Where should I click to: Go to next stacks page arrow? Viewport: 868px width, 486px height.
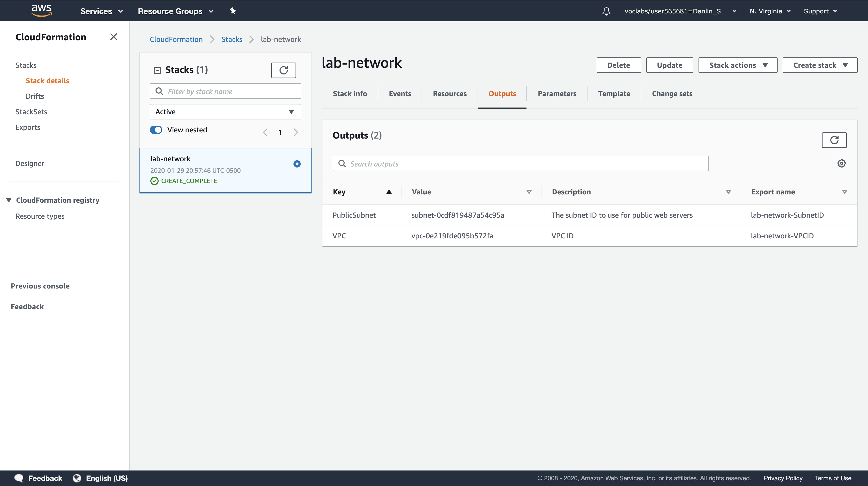[296, 132]
